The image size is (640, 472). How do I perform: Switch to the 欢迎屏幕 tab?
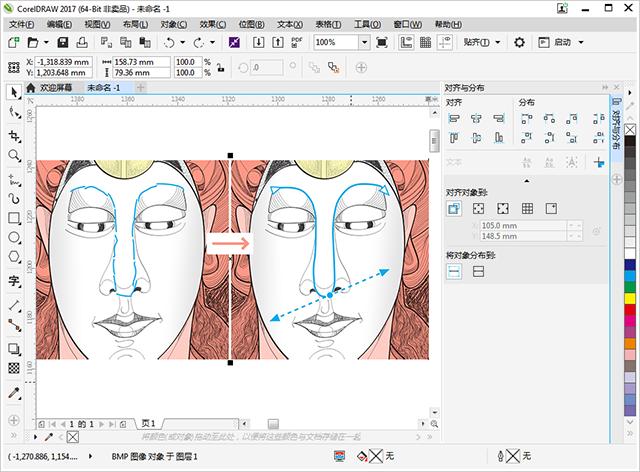(x=56, y=87)
